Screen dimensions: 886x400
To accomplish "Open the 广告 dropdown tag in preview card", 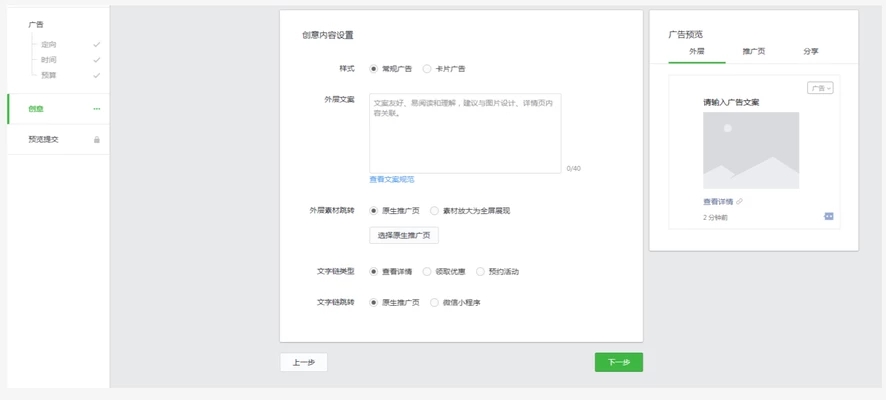I will [820, 88].
